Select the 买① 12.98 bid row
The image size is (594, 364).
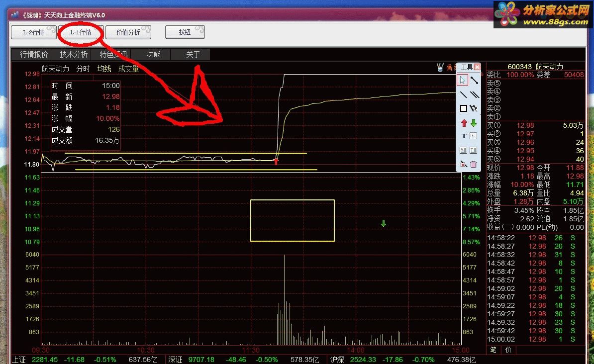click(x=535, y=125)
